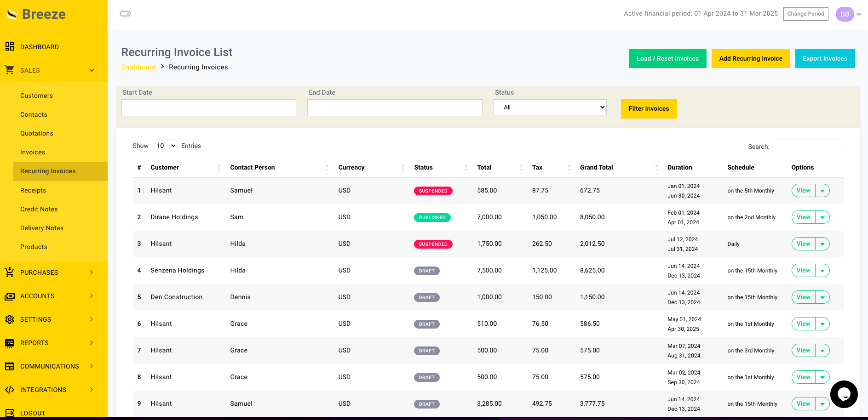868x420 pixels.
Task: Follow the Dashboard breadcrumb link
Action: pos(138,67)
